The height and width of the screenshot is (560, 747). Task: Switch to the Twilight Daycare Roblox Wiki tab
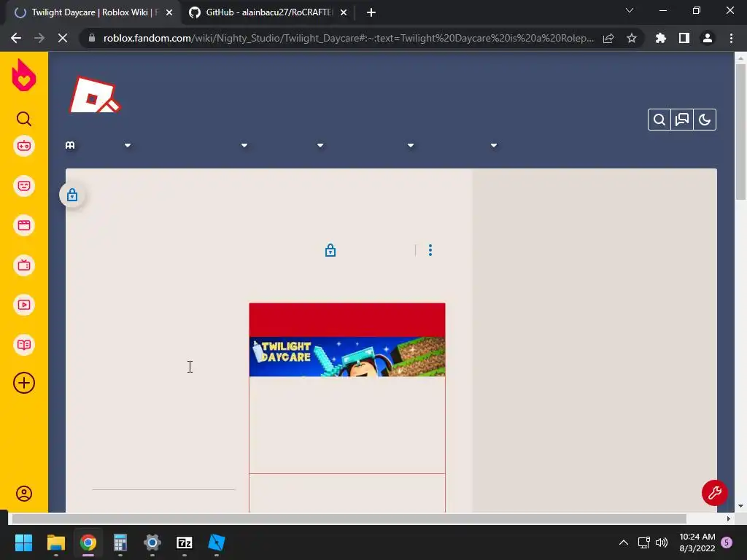(93, 12)
